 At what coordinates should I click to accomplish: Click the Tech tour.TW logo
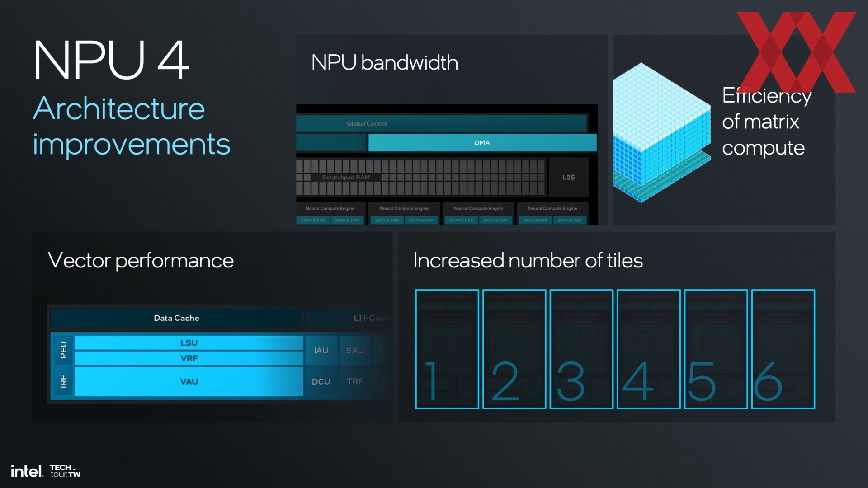tap(65, 471)
